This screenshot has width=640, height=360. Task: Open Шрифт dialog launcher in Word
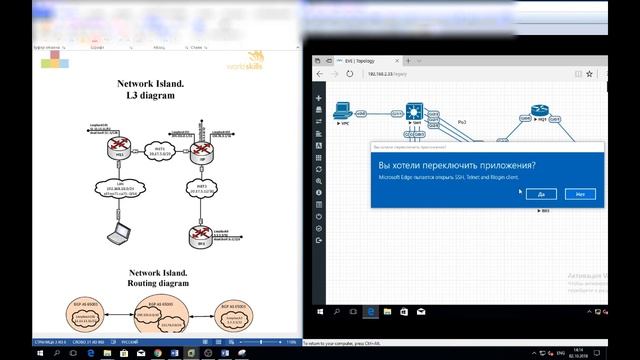click(131, 48)
